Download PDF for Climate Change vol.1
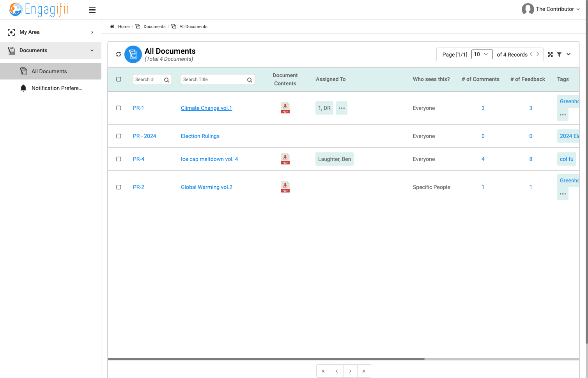Screen dimensions: 588x378 point(285,108)
